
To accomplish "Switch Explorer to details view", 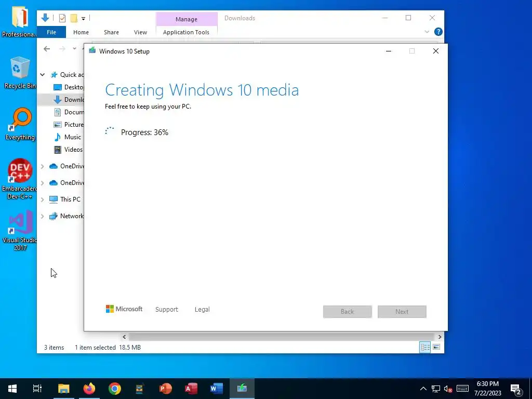I will coord(425,347).
